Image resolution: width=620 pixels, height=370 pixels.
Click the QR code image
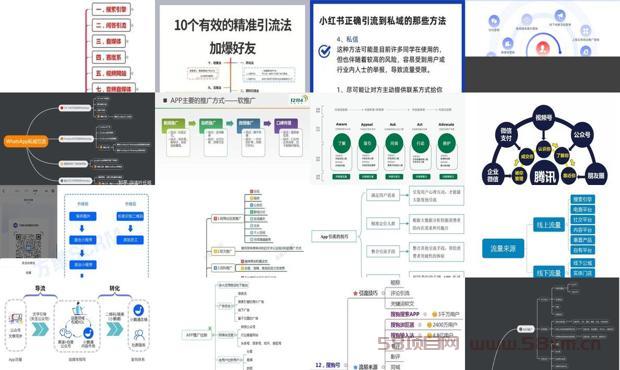28,245
